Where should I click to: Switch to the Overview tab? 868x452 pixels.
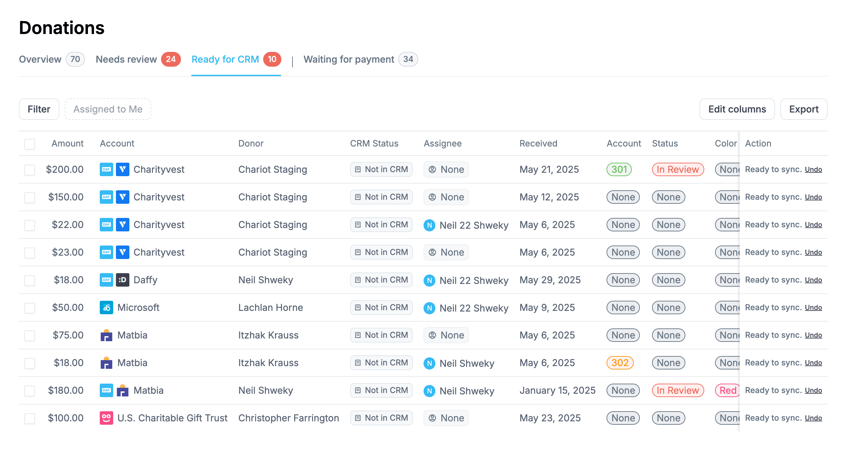click(x=52, y=59)
